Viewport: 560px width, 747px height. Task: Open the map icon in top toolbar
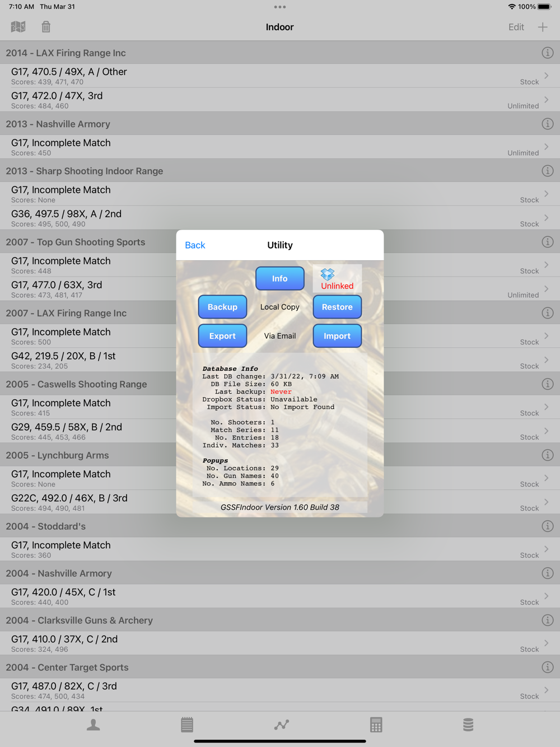click(18, 27)
